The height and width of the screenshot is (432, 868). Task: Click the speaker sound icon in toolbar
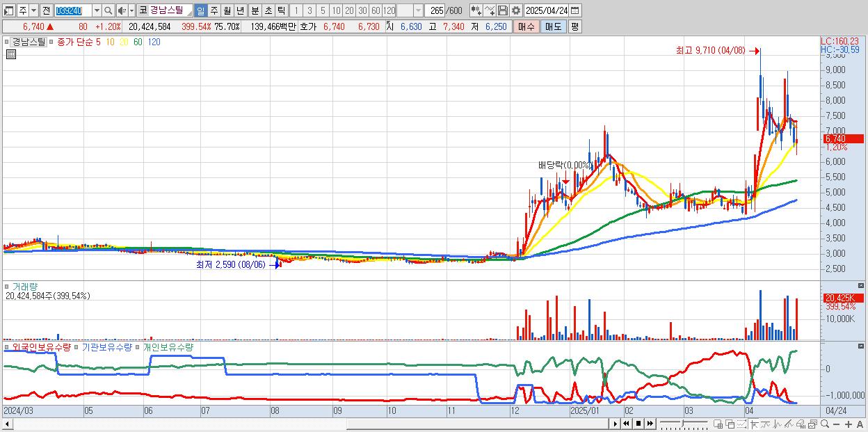tap(121, 10)
